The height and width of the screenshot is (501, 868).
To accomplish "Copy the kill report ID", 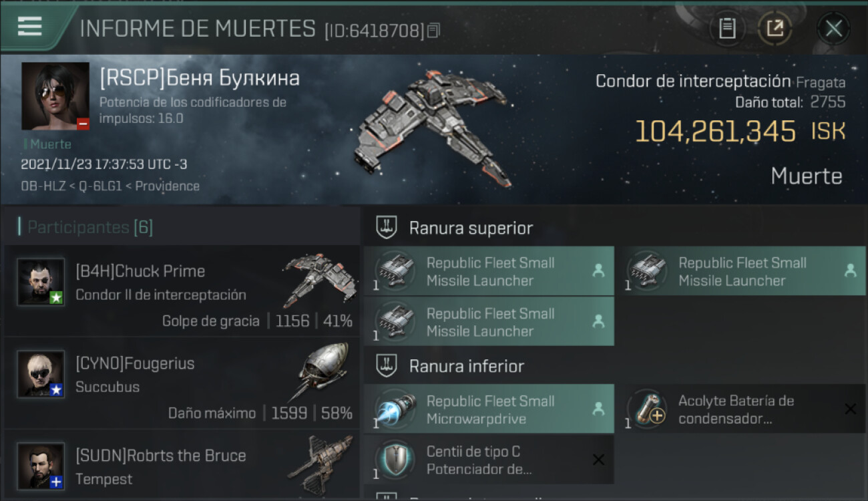I will (x=434, y=31).
